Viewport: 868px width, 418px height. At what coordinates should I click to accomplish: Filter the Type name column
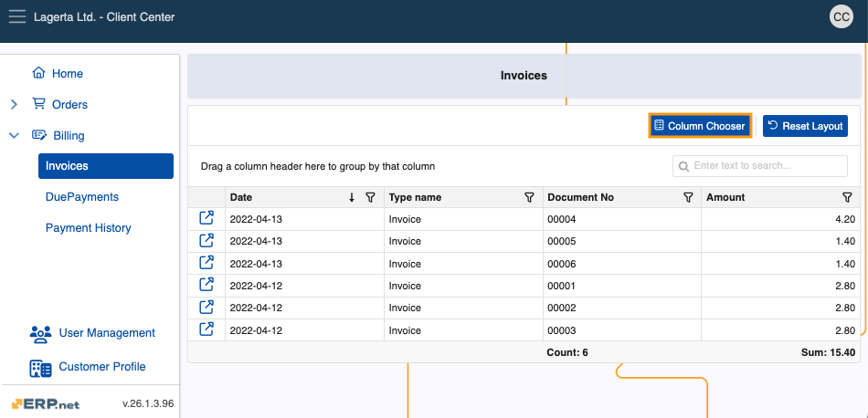pos(529,197)
